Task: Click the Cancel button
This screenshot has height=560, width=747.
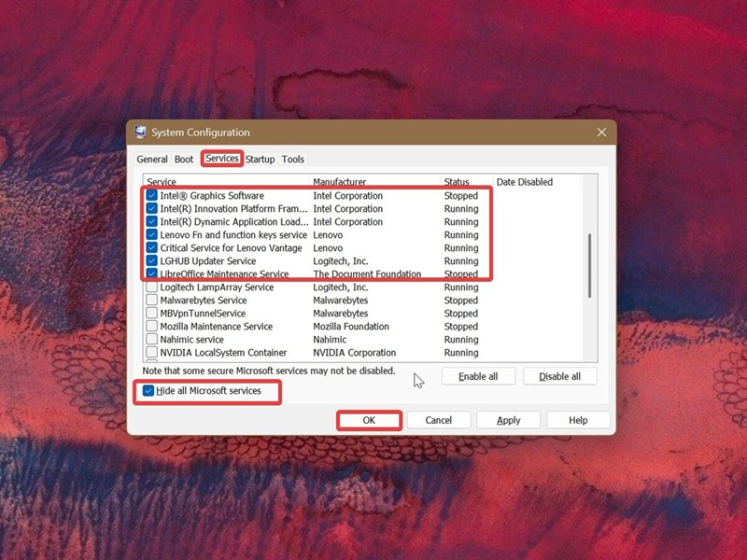Action: (x=438, y=420)
